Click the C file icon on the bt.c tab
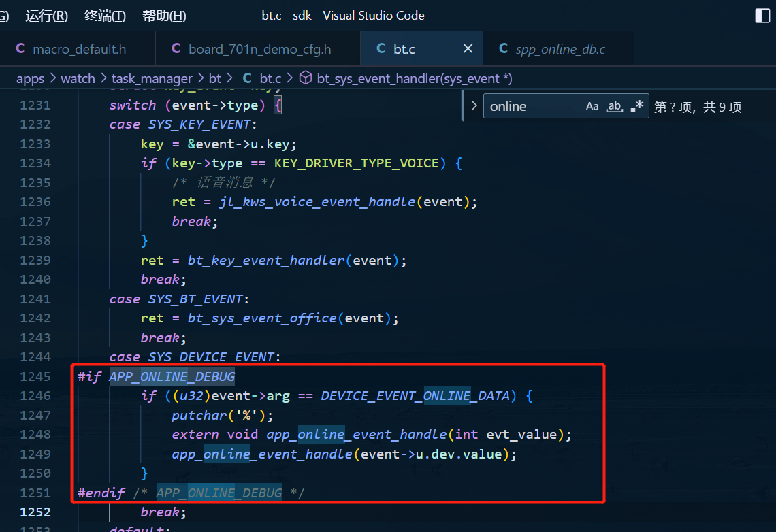776x532 pixels. 381,48
